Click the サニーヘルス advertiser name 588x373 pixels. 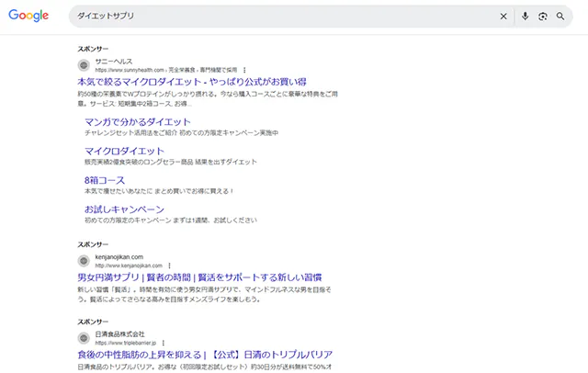pos(114,62)
